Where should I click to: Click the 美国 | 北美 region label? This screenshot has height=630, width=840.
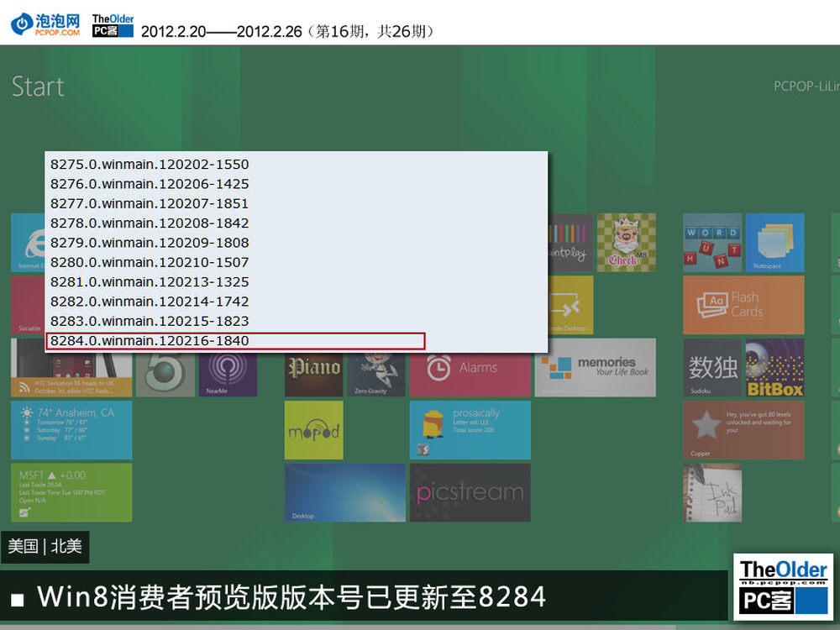pos(45,547)
